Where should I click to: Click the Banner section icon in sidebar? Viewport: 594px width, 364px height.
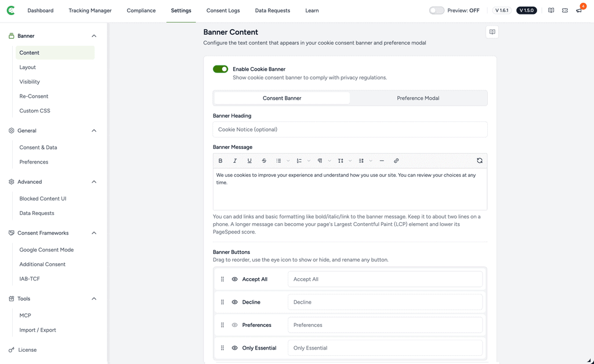coord(12,36)
